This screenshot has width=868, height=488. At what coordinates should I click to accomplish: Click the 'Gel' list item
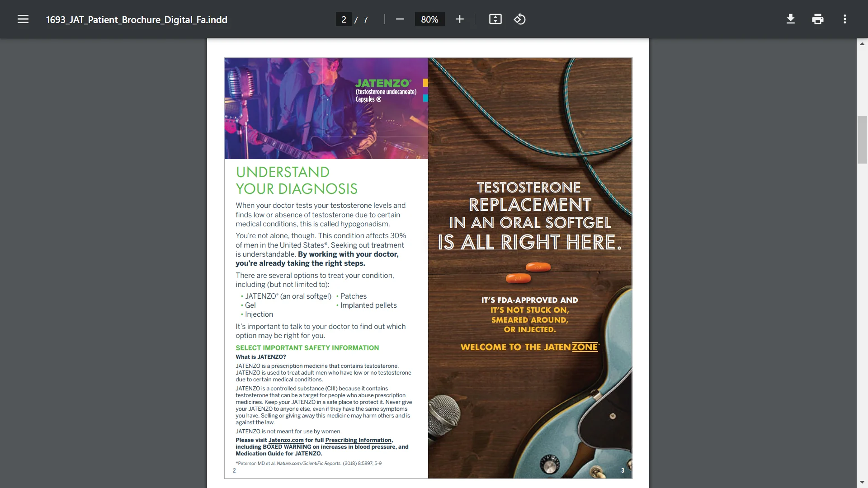[250, 305]
